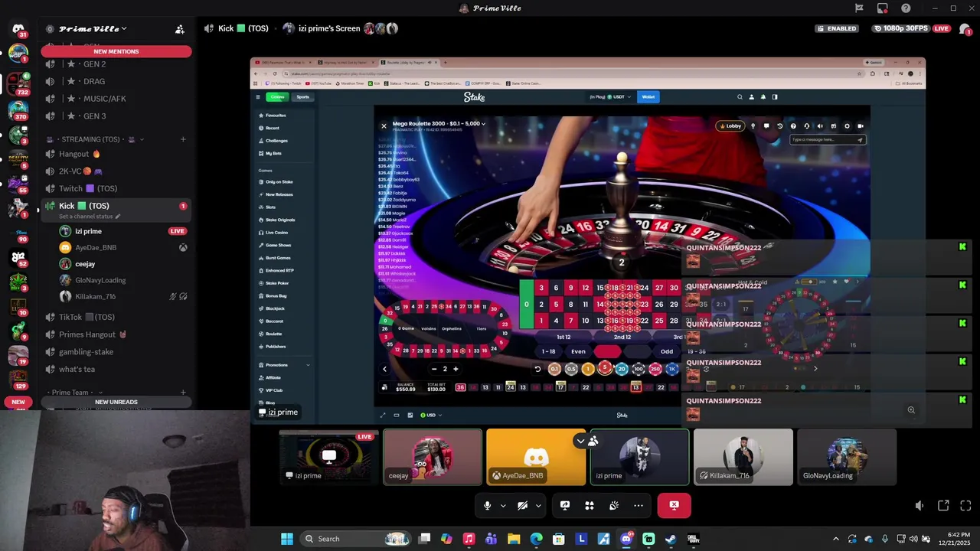Jump to NEW MENTIONS banner
This screenshot has height=551, width=980.
point(116,51)
